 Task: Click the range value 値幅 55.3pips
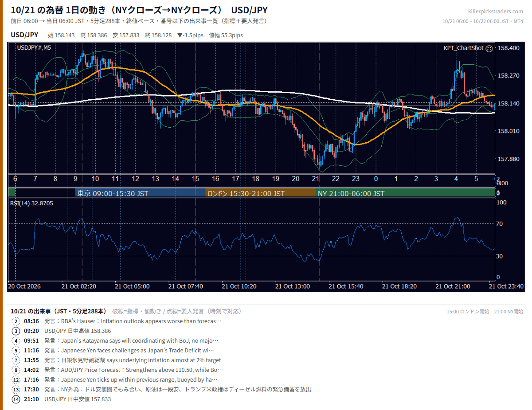[226, 35]
